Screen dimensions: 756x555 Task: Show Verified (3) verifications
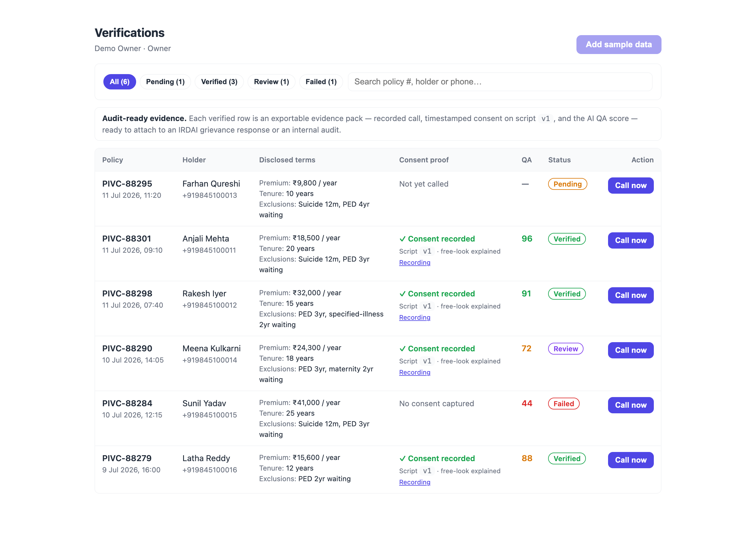[219, 82]
